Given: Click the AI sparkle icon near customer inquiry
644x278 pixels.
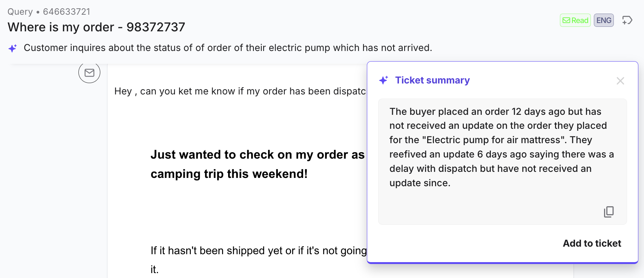Looking at the screenshot, I should (x=12, y=48).
